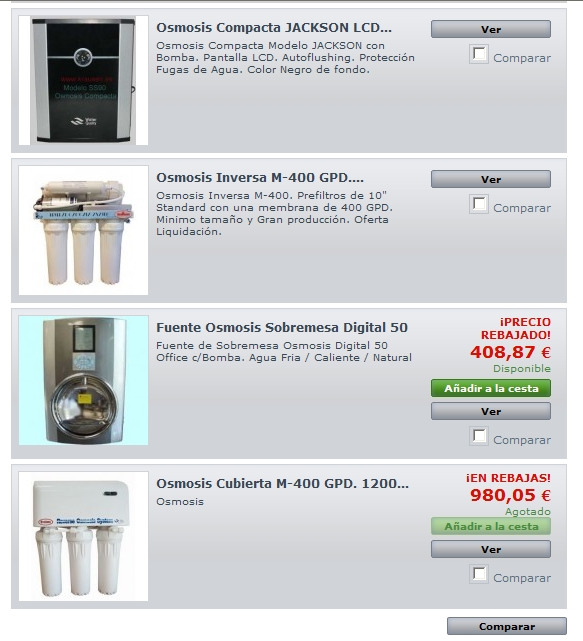Tick Comparar checkbox for JACKSON LCD osmosis
Viewport: 583px width, 641px height.
[x=479, y=54]
